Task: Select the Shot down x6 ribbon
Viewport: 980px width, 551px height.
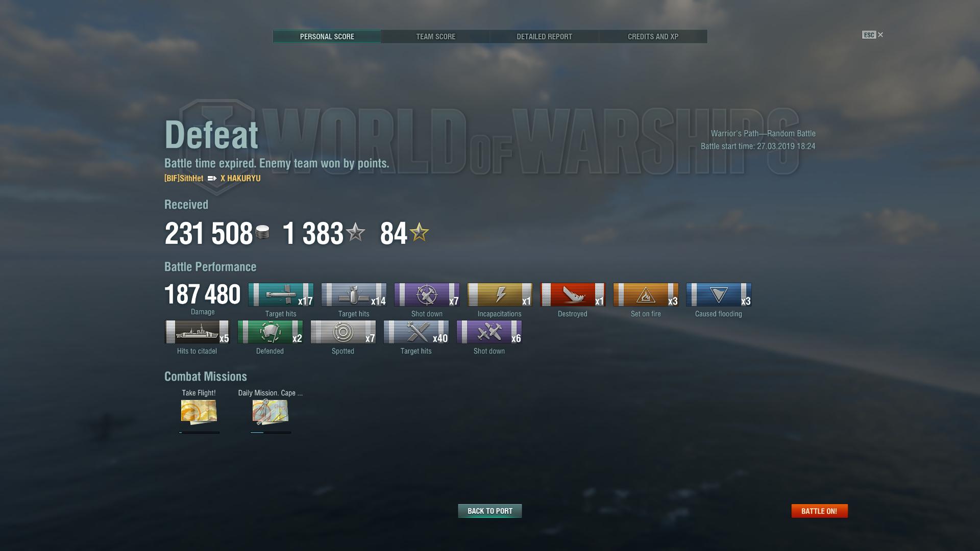Action: [489, 332]
